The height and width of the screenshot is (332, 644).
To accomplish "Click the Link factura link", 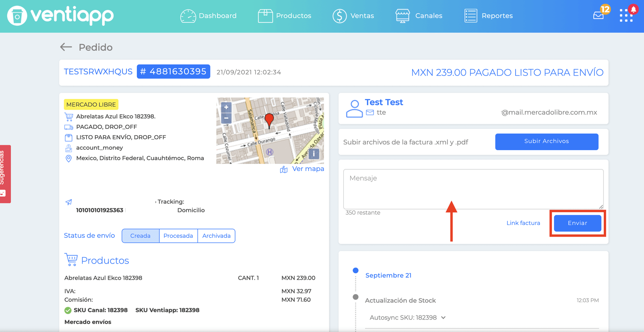I will [x=523, y=223].
